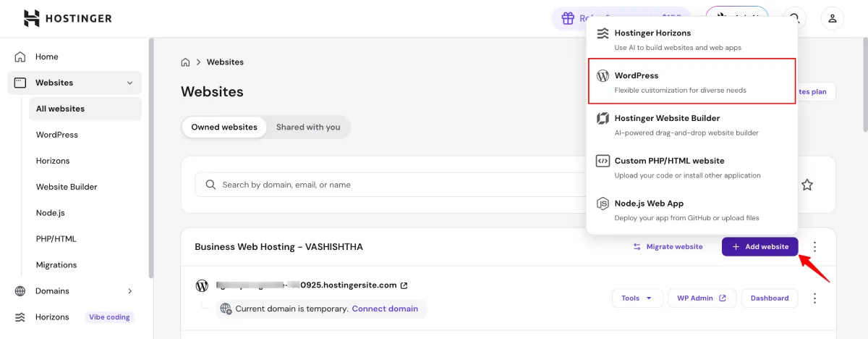Click the Horizons waves icon in sidebar
The image size is (868, 339).
coord(20,317)
